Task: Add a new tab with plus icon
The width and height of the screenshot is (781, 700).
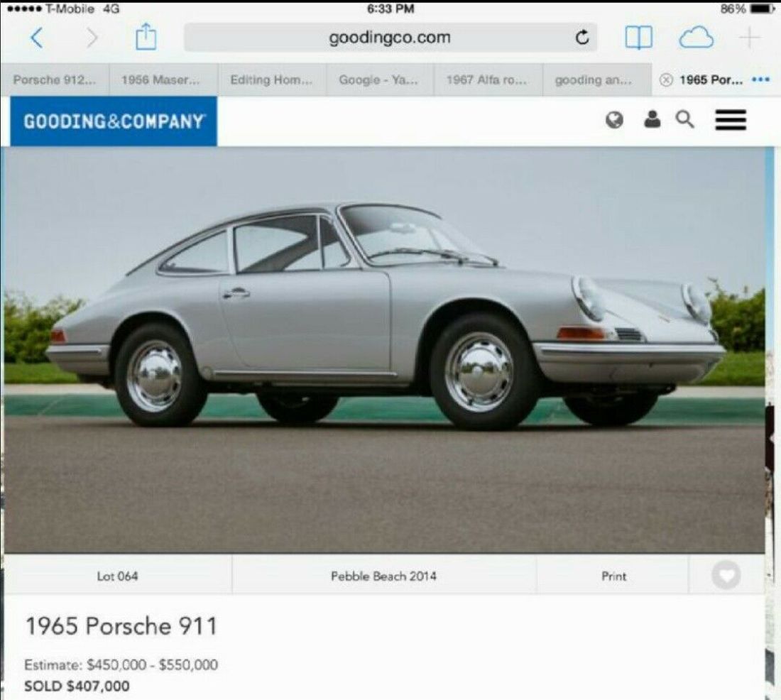Action: click(750, 38)
